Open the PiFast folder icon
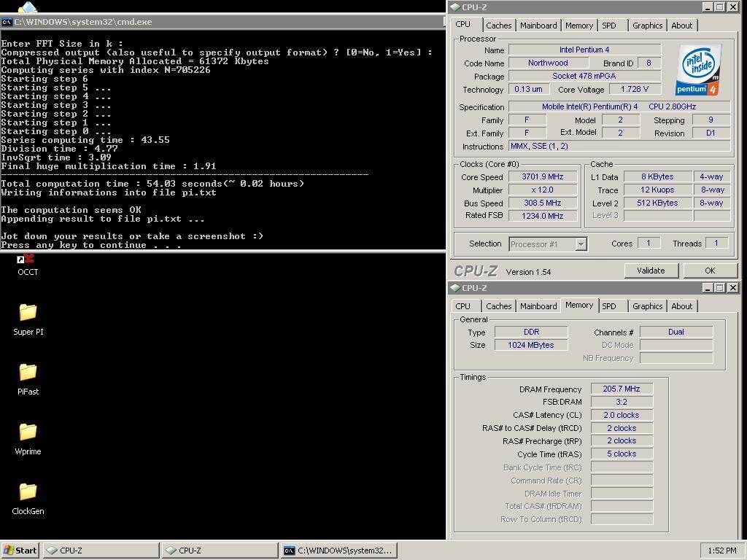 (x=28, y=379)
